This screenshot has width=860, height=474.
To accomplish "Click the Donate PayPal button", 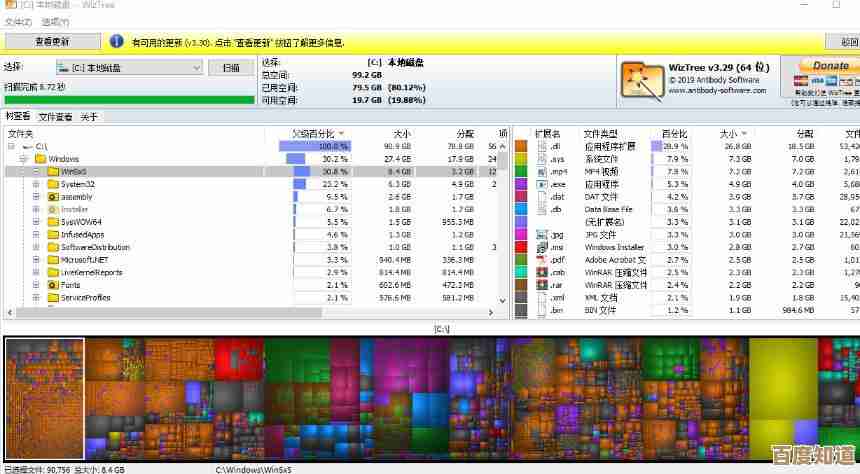I will 828,66.
